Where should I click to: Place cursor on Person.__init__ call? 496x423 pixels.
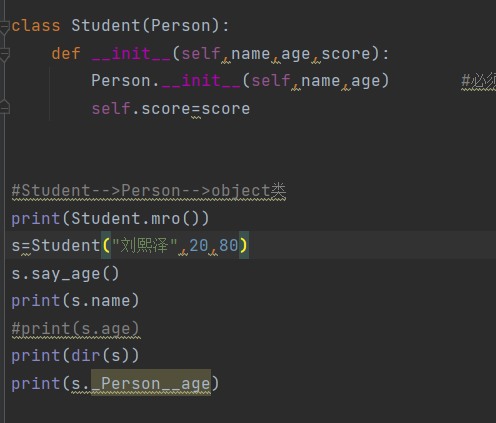tap(166, 81)
